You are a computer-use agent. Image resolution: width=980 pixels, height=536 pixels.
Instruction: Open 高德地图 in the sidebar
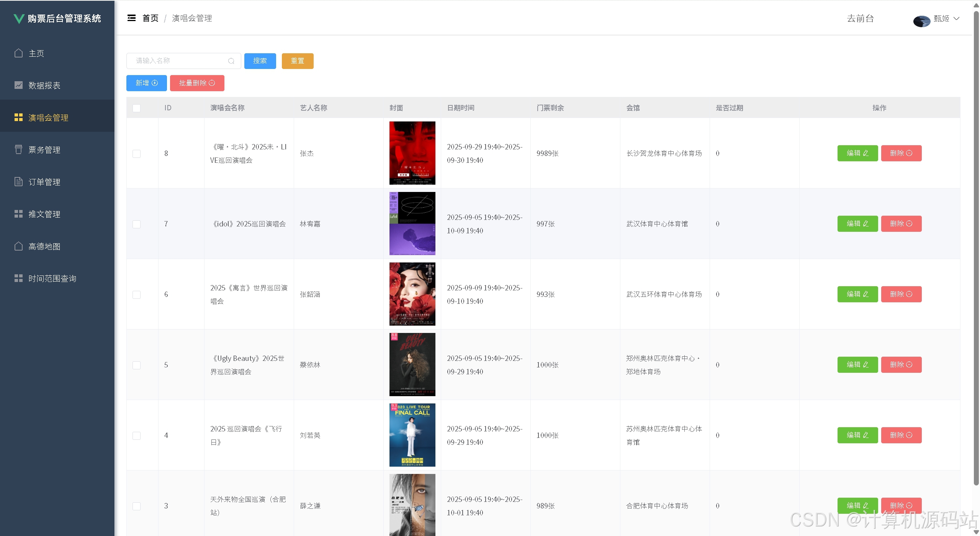57,246
